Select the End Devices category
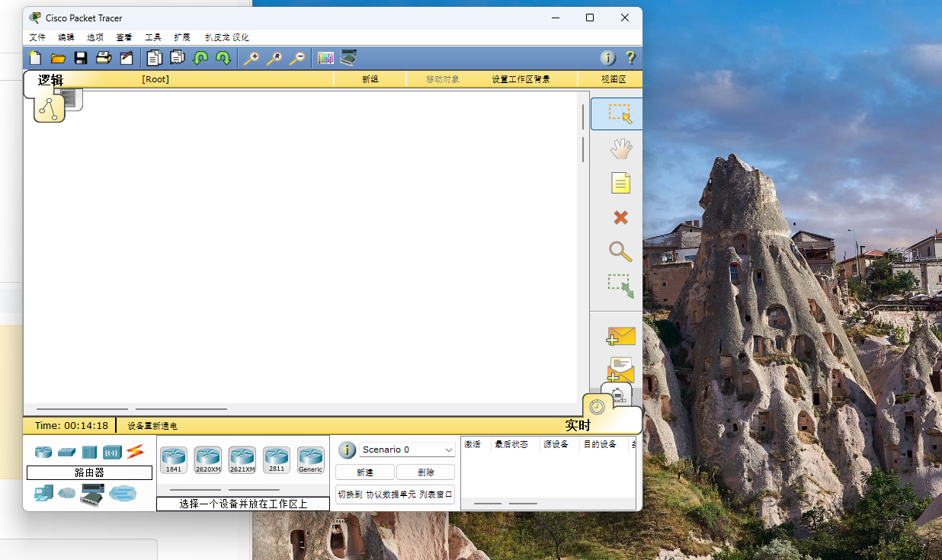Viewport: 942px width, 560px height. (43, 494)
